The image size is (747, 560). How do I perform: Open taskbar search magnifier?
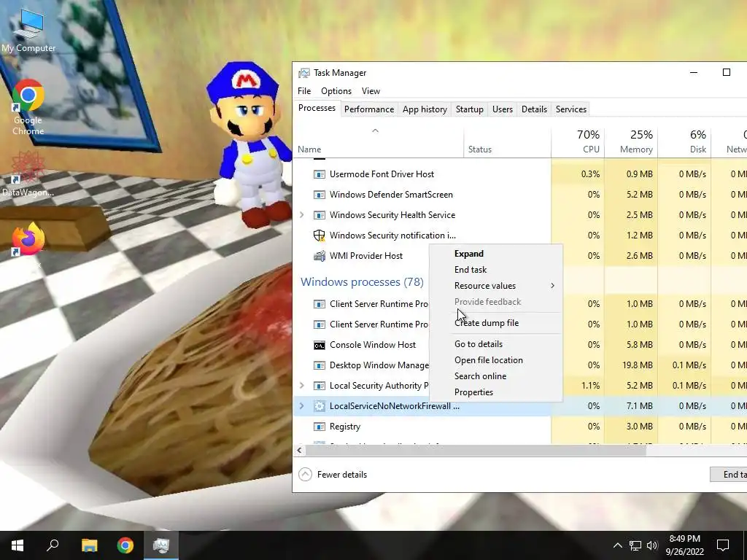point(53,545)
